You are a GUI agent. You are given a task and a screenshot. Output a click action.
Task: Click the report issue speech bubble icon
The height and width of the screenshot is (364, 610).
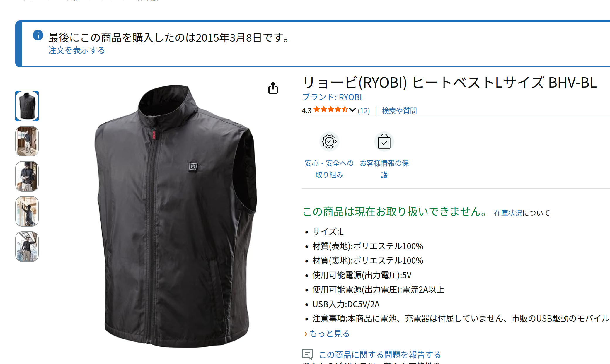[x=307, y=354]
